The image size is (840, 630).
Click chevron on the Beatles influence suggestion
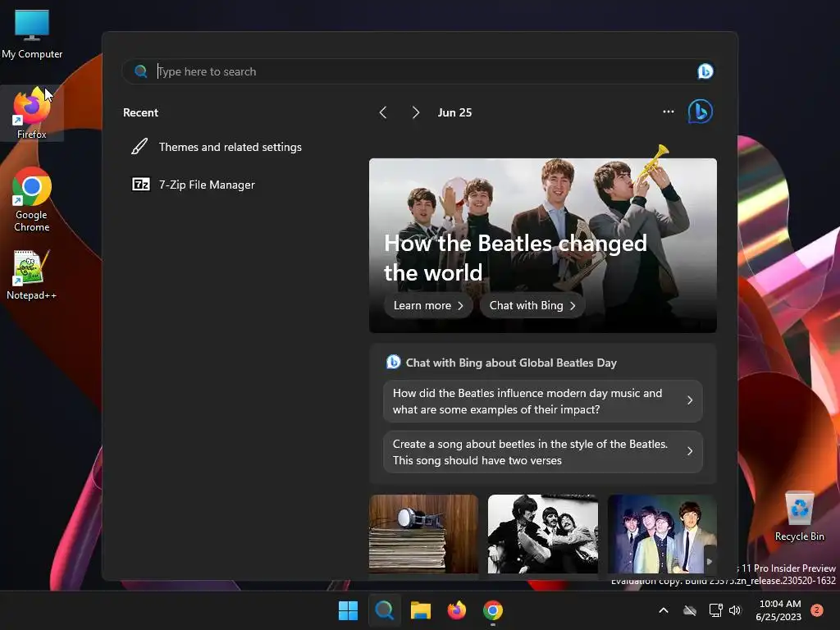[690, 400]
